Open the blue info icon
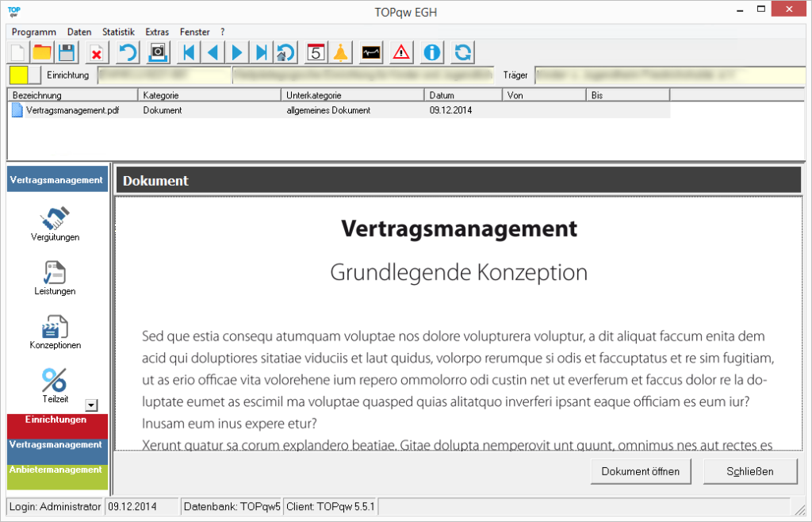 tap(432, 53)
